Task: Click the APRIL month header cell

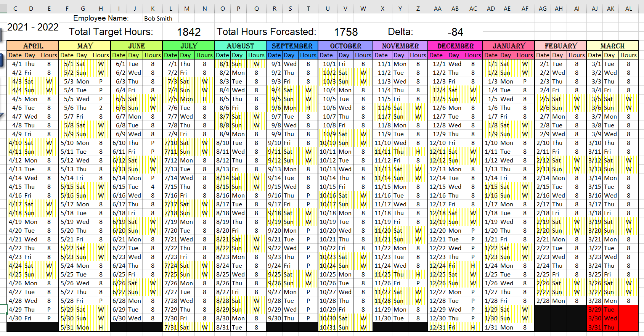Action: 33,46
